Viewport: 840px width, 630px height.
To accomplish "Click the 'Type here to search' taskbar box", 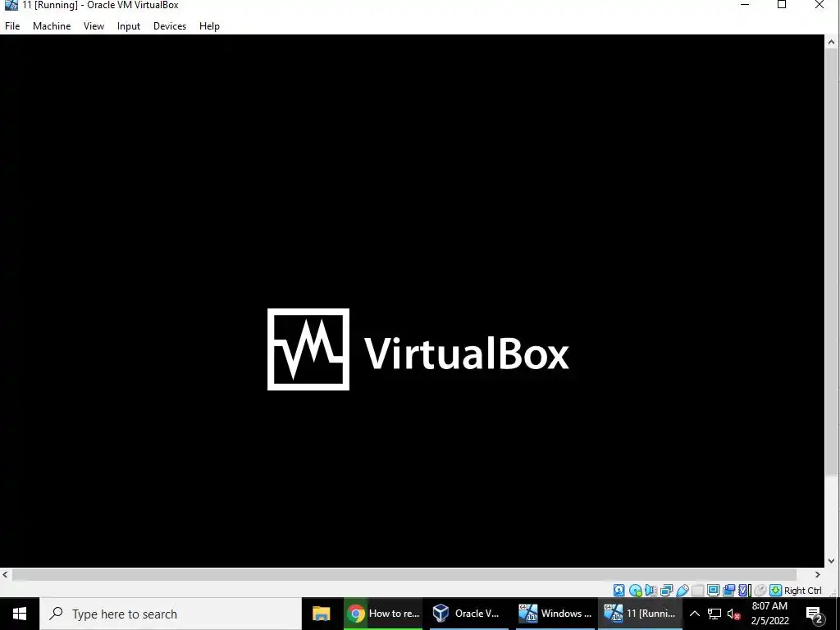I will click(171, 614).
